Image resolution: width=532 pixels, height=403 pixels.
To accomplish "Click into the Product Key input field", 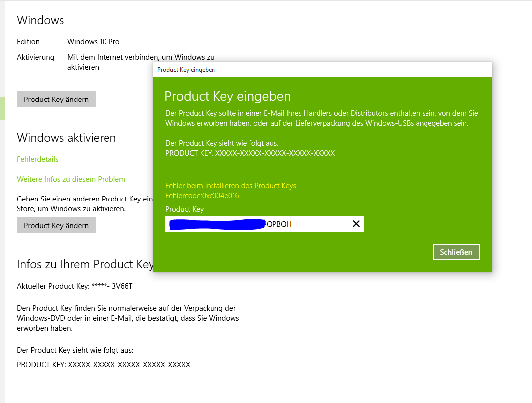I will tap(265, 224).
